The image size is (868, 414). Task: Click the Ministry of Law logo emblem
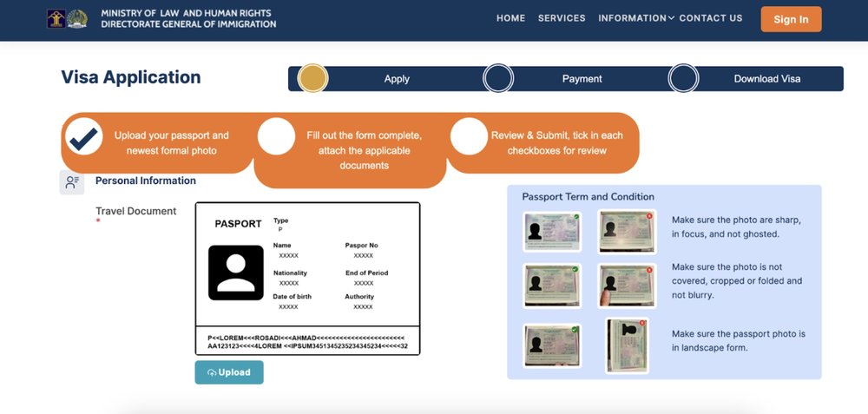[57, 19]
